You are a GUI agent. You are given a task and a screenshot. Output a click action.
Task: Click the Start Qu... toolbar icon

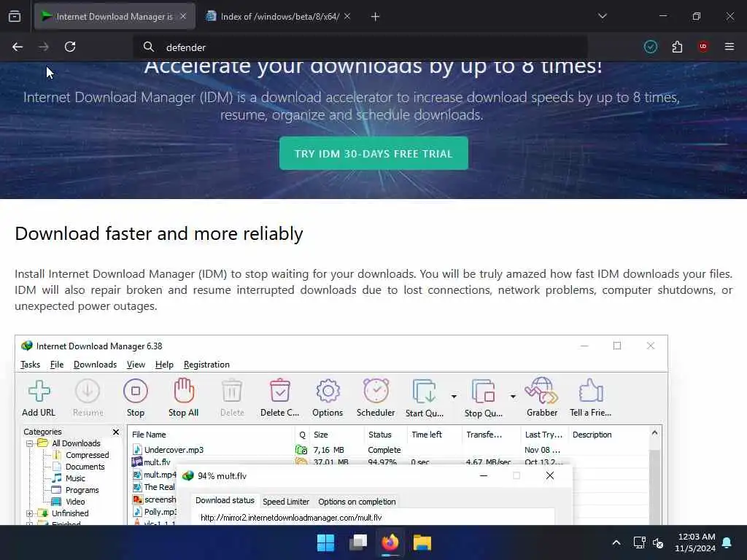point(425,392)
